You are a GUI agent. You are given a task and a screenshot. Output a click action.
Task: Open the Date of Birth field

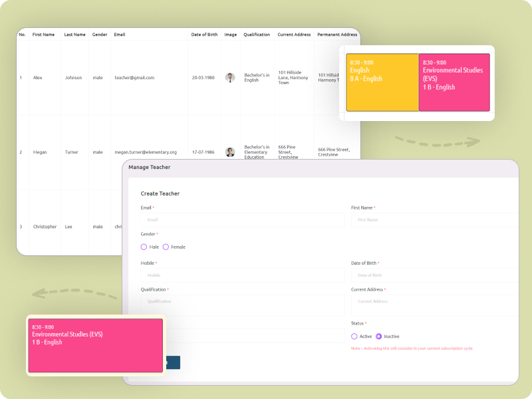point(434,275)
